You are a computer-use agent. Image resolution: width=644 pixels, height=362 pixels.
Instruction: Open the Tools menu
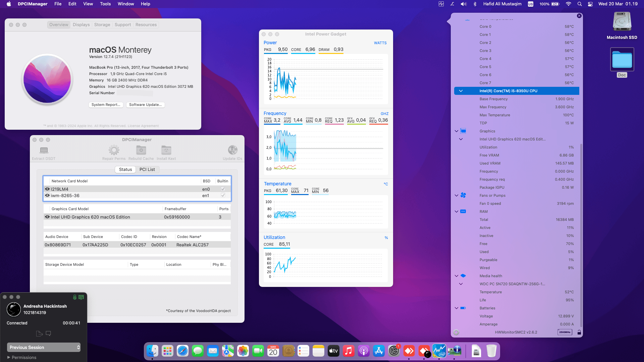point(105,4)
